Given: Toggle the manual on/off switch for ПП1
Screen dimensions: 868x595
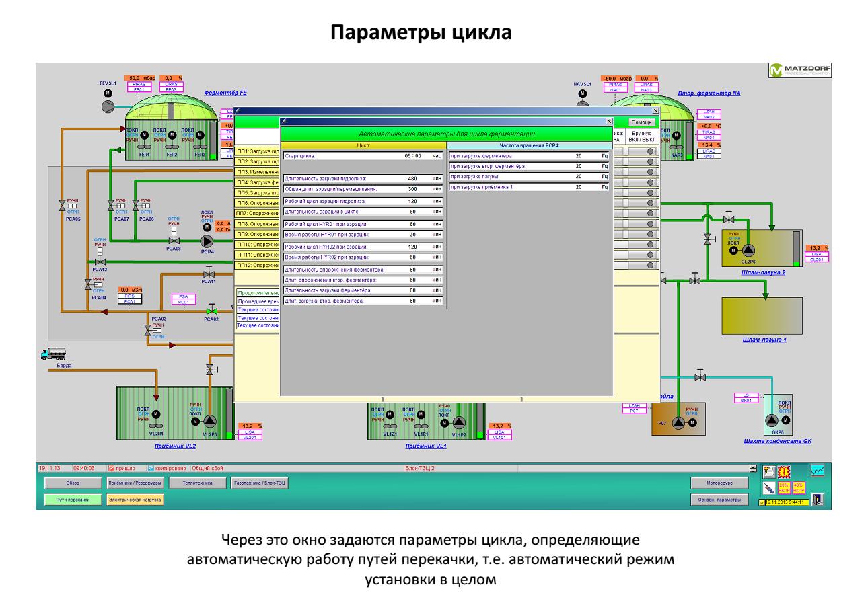Looking at the screenshot, I should [x=650, y=152].
